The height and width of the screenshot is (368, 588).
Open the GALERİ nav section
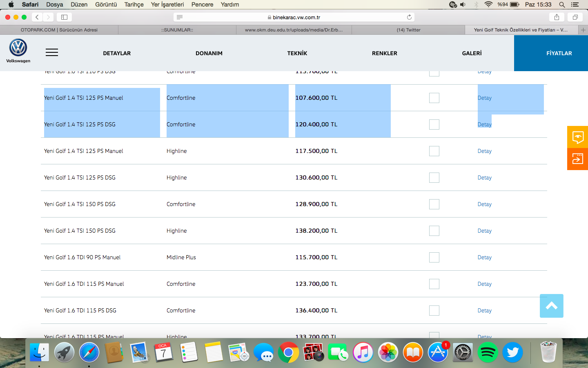[472, 53]
